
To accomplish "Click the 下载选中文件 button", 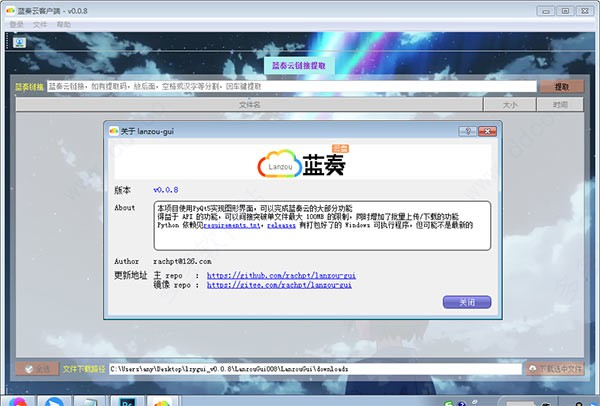I will tap(555, 369).
